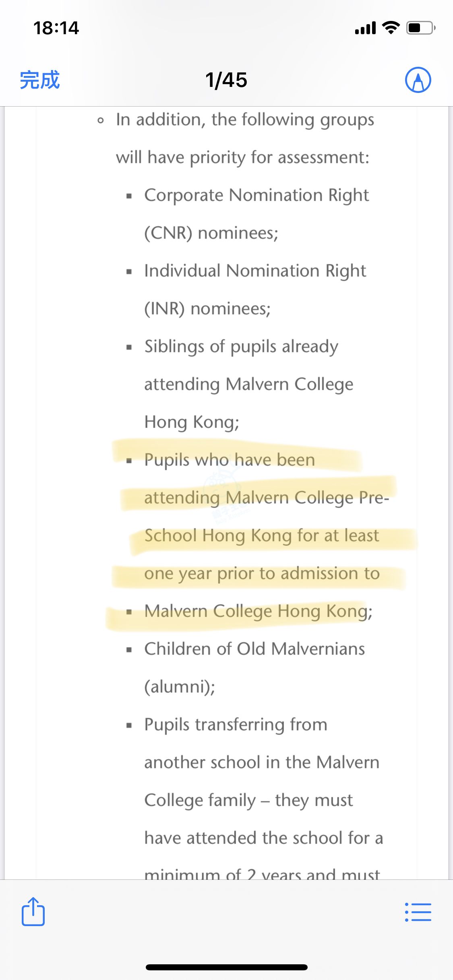The image size is (453, 980).
Task: Tap the 'Pupils transferring from' line
Action: click(236, 725)
